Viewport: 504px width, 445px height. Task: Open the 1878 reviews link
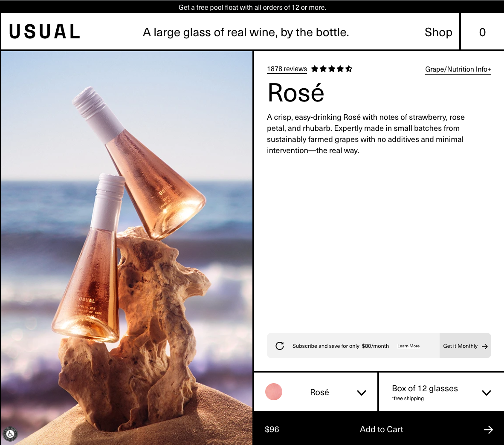point(287,69)
